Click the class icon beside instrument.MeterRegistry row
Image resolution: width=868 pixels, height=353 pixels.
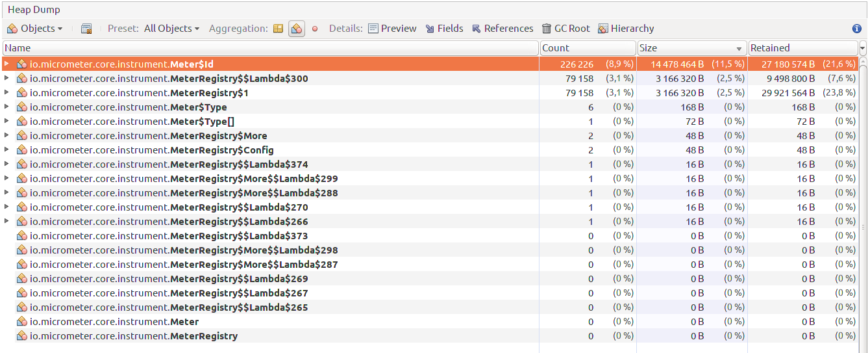[x=21, y=336]
